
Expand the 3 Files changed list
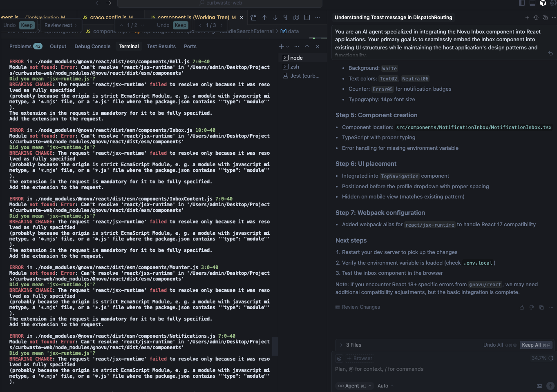(341, 345)
